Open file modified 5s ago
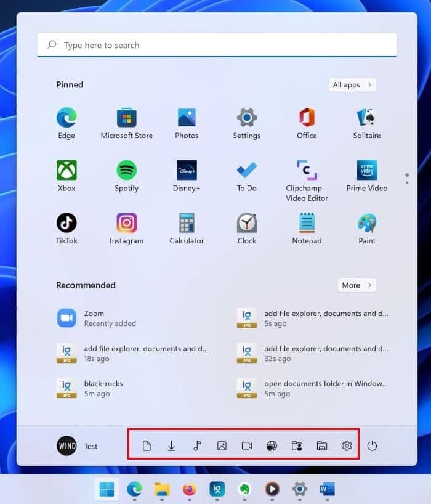 coord(312,318)
